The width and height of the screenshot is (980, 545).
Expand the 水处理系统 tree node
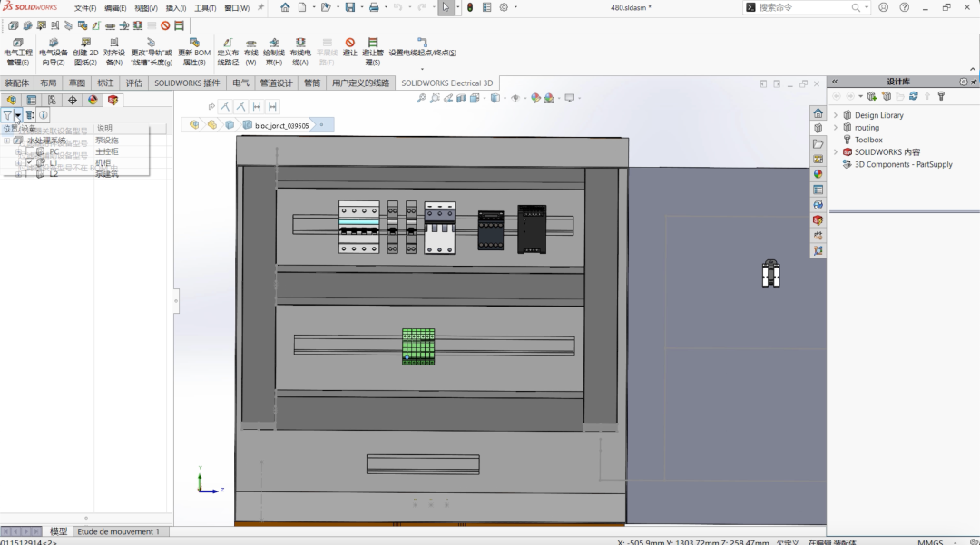tap(7, 140)
